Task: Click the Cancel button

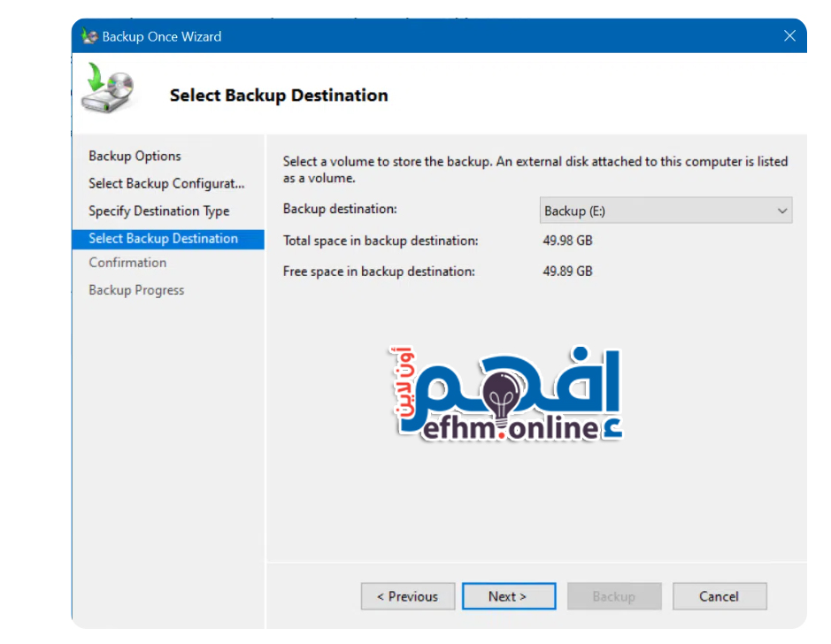Action: [719, 596]
